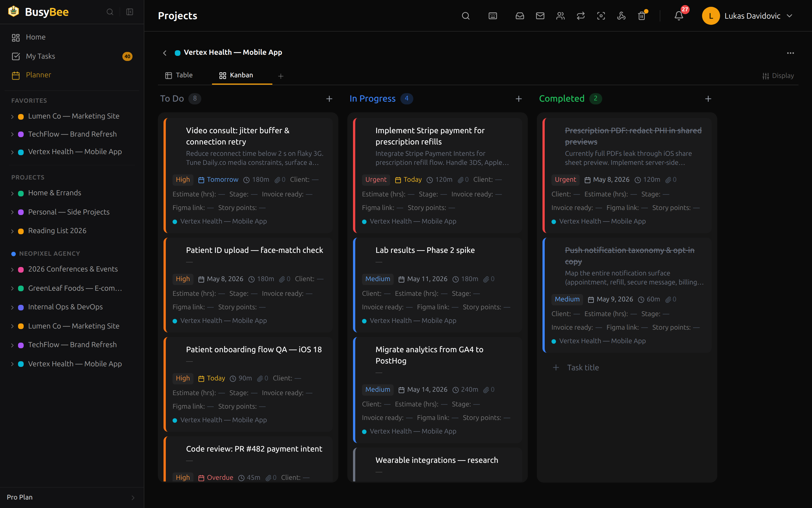The image size is (812, 508).
Task: Switch to the Table tab
Action: pos(179,75)
